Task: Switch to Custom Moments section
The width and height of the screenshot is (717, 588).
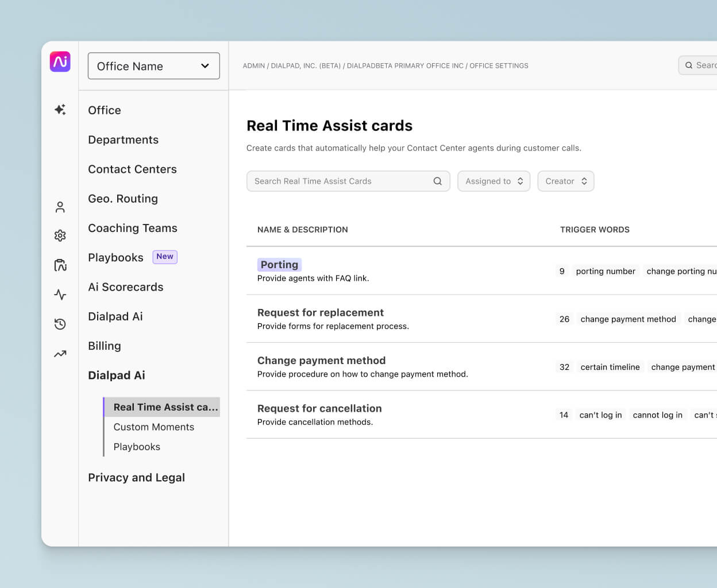Action: 154,427
